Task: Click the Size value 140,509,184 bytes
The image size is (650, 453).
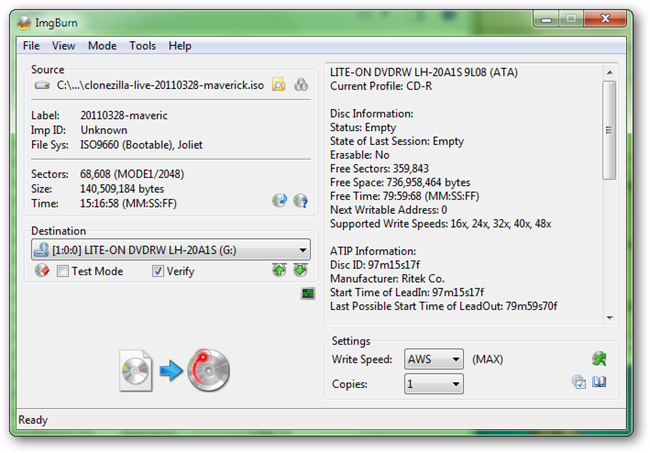Action: [122, 189]
